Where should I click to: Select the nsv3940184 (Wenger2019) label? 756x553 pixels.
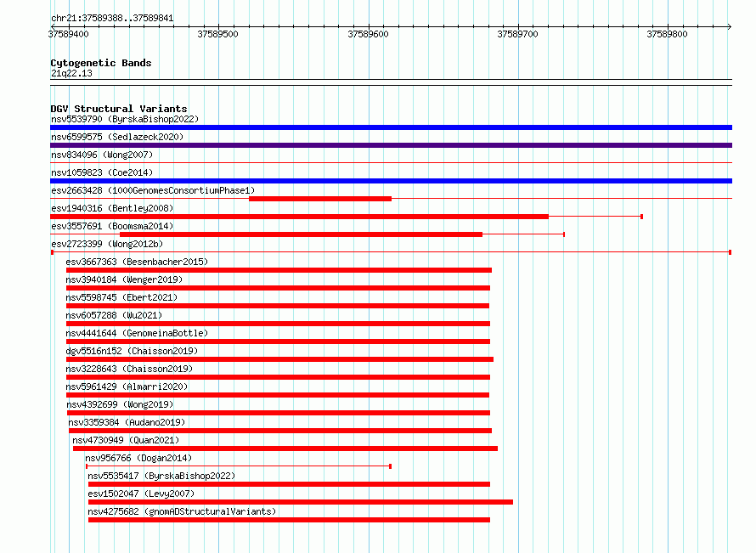point(124,279)
